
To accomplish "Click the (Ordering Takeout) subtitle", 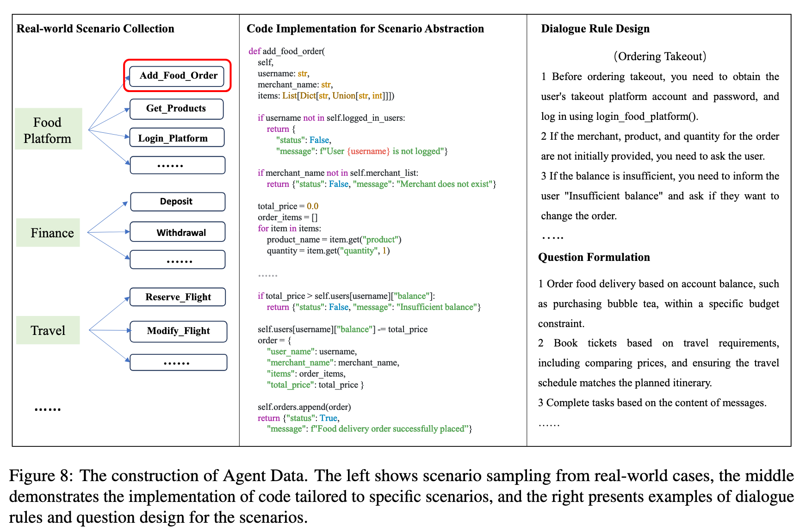I will pyautogui.click(x=660, y=56).
